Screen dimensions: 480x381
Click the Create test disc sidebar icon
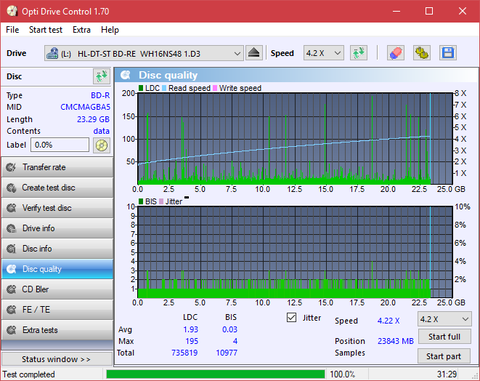click(11, 188)
